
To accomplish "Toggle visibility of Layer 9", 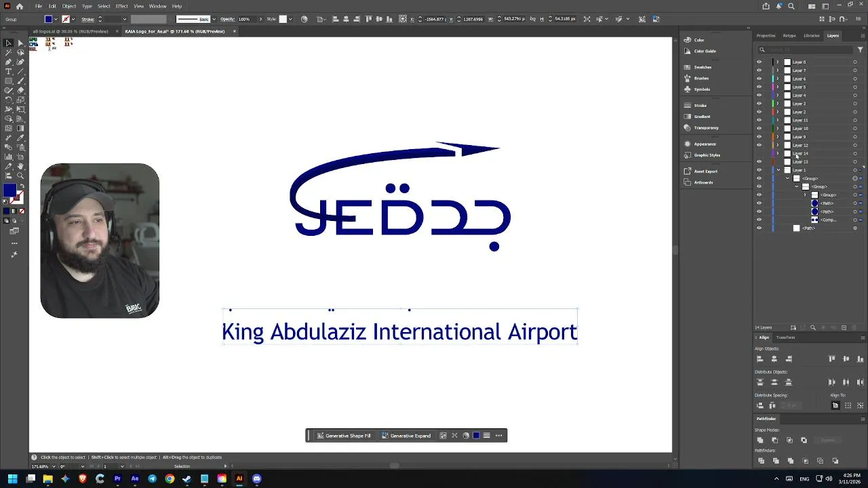I will [x=759, y=137].
